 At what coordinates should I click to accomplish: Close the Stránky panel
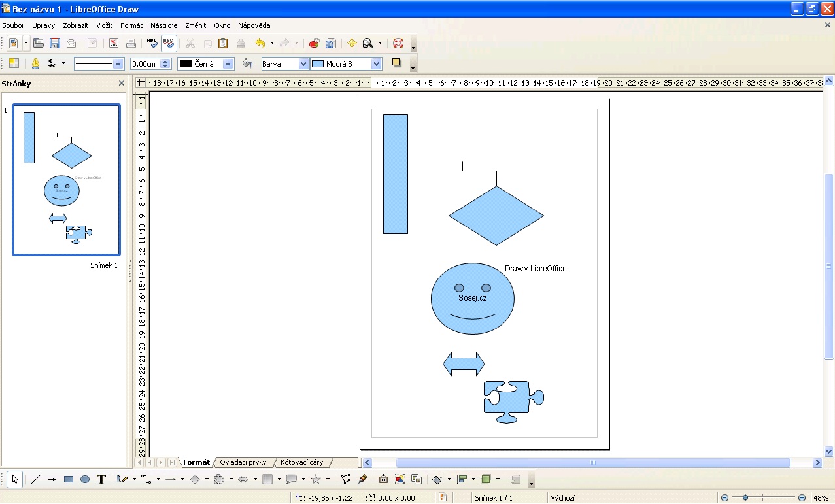(x=121, y=84)
